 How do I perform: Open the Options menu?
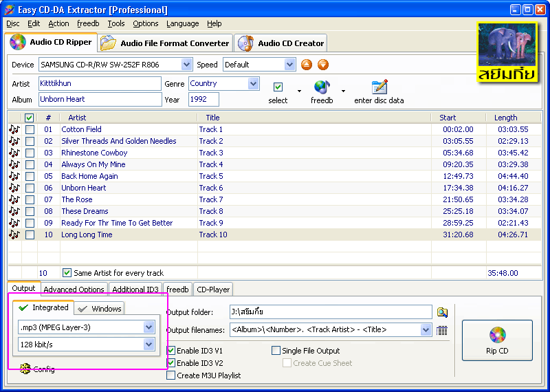[x=146, y=23]
